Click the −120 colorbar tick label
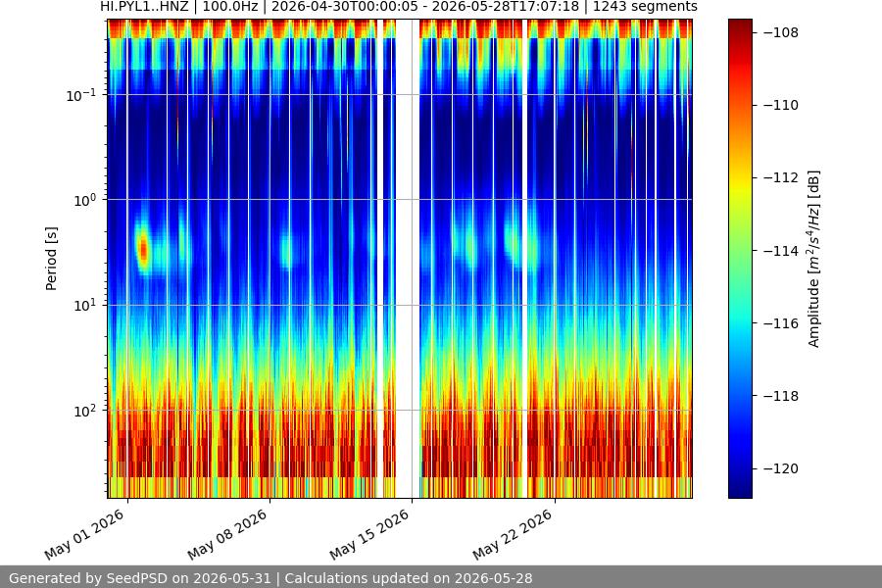 (781, 468)
